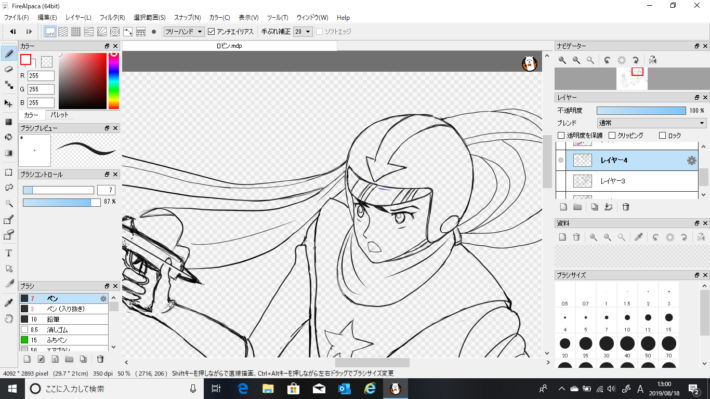Viewport: 710px width, 399px height.
Task: Open the フリーハンド mode dropdown
Action: pos(183,32)
